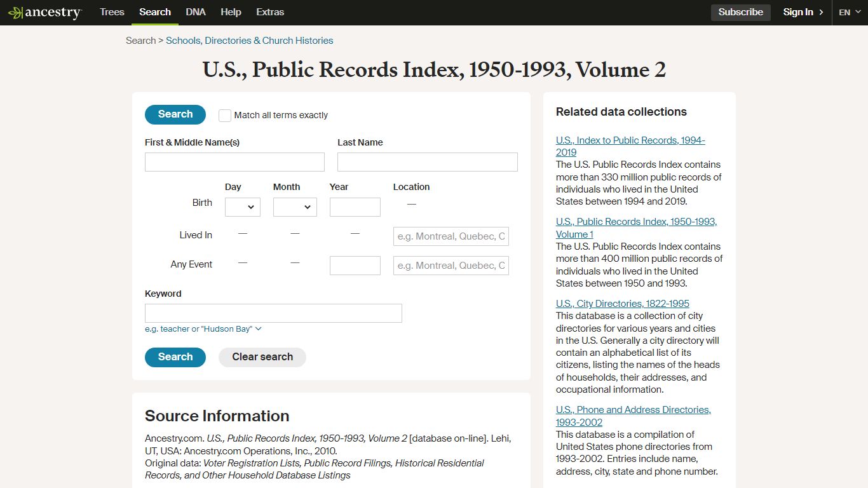The image size is (868, 488).
Task: Open the Extras menu
Action: point(270,12)
